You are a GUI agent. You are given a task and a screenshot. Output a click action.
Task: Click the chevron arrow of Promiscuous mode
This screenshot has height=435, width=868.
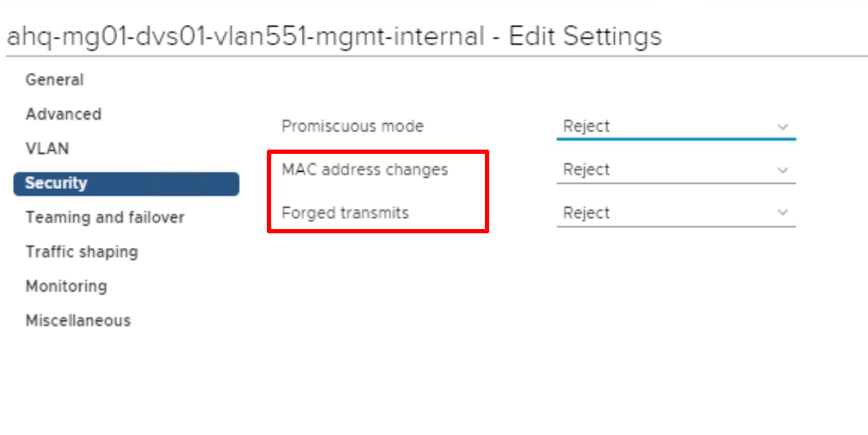[782, 126]
